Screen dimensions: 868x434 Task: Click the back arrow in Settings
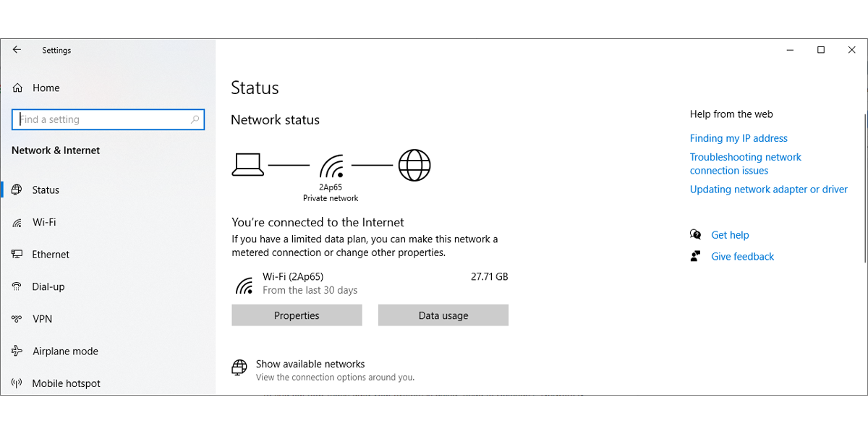point(17,49)
